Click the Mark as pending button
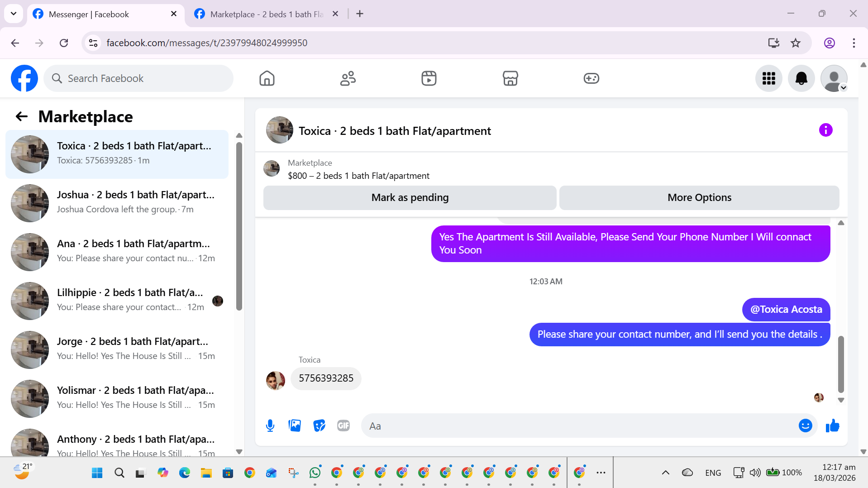This screenshot has width=868, height=488. (410, 198)
